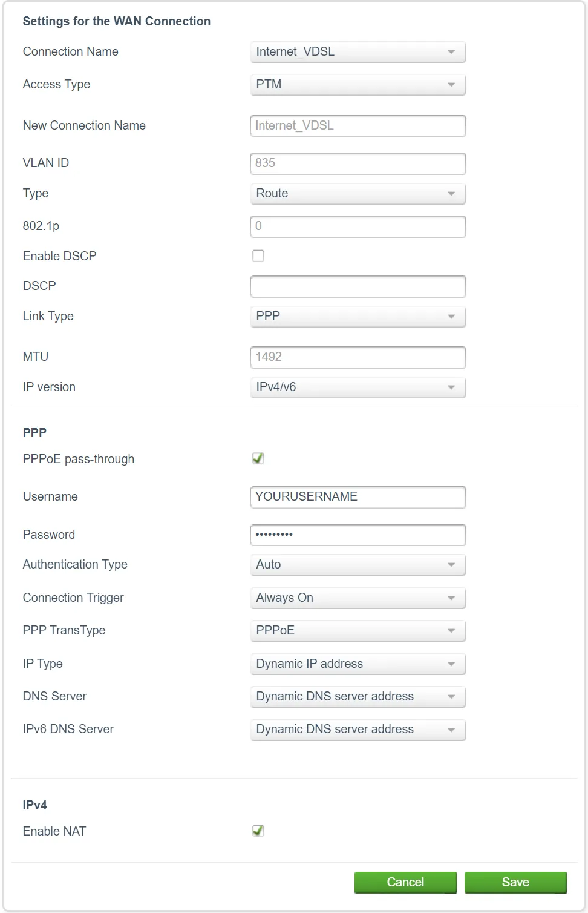
Task: Expand the IP Type dropdown
Action: pos(358,664)
